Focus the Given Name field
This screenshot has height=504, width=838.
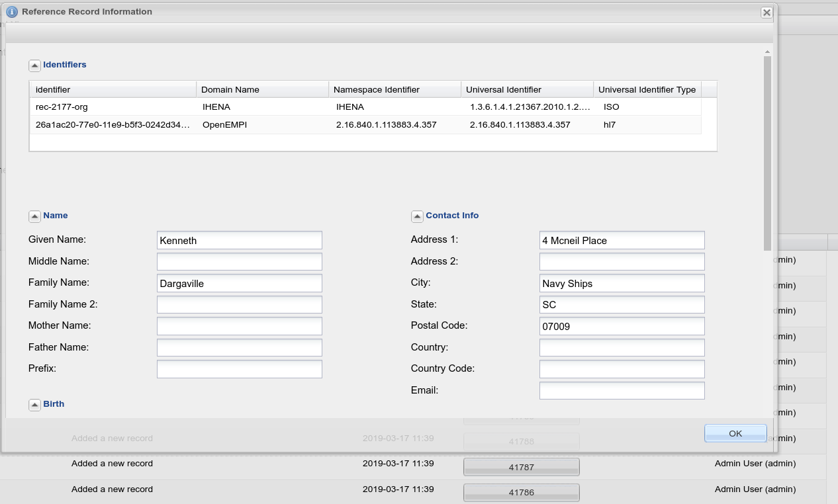240,240
